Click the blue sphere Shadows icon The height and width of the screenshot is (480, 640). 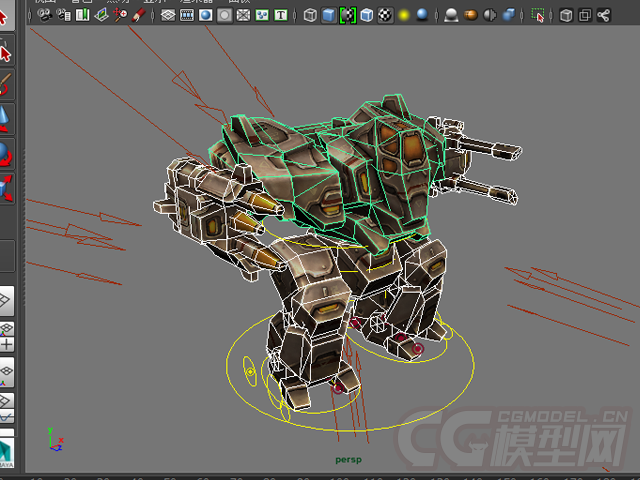[422, 16]
